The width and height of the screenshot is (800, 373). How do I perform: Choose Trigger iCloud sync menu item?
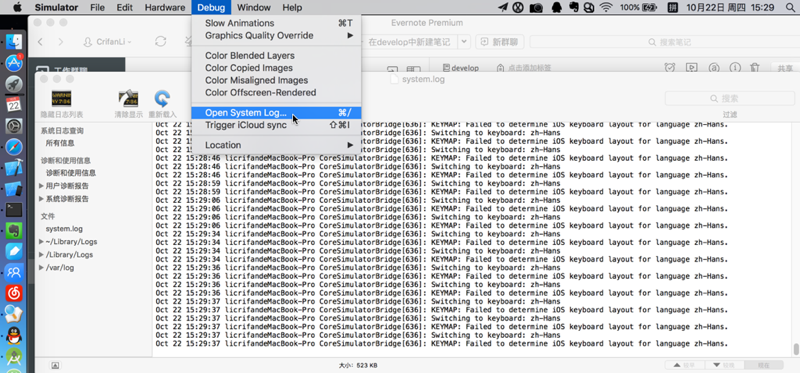(x=276, y=125)
